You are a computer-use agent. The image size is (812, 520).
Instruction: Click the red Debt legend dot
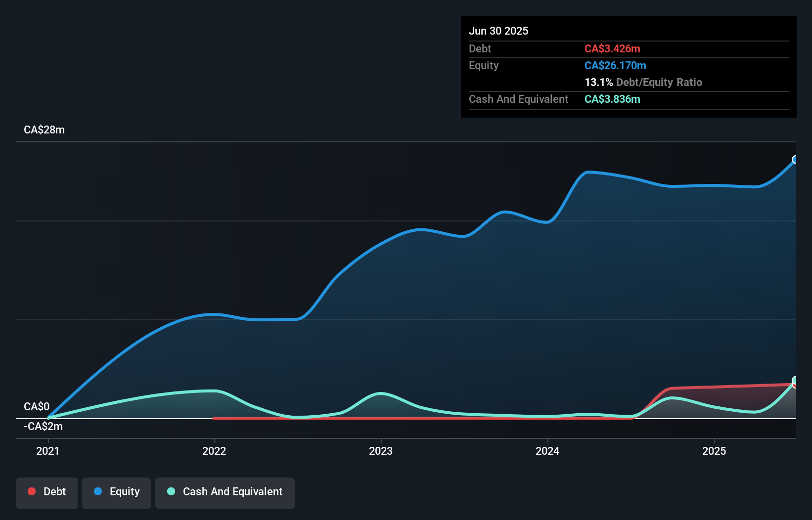point(32,491)
